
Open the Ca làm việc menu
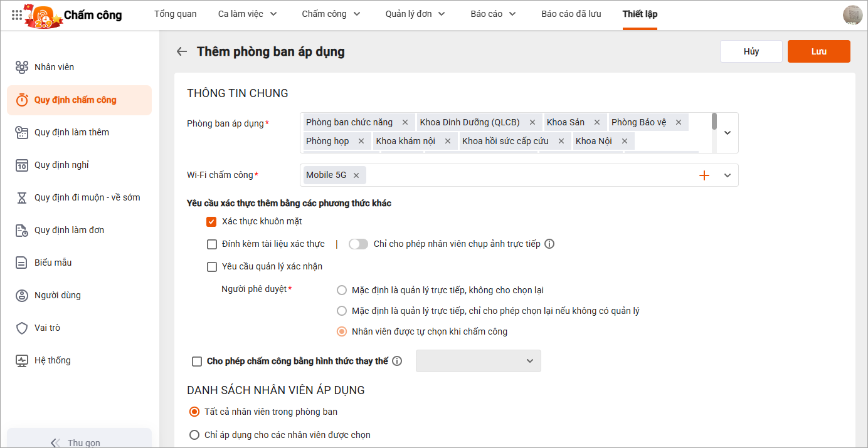[247, 14]
